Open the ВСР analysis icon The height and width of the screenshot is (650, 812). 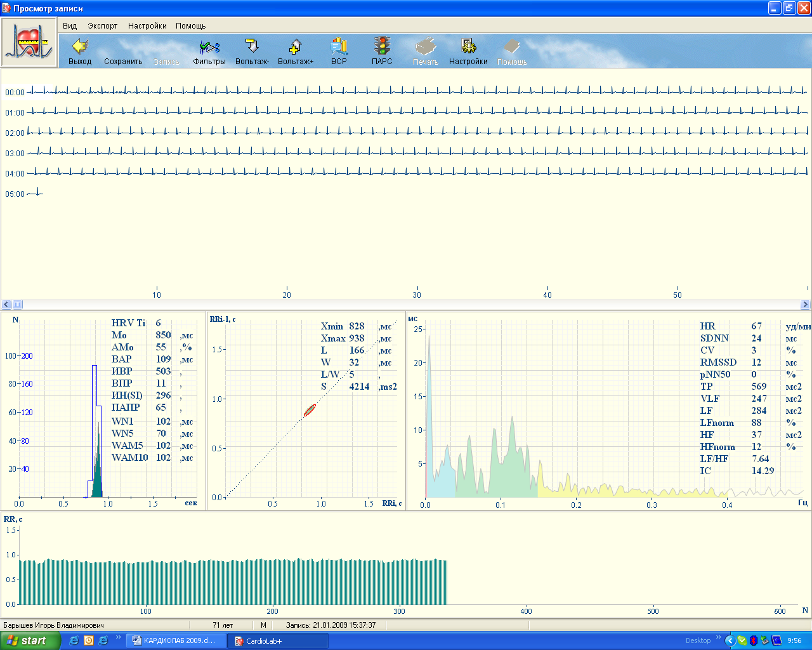pyautogui.click(x=339, y=47)
